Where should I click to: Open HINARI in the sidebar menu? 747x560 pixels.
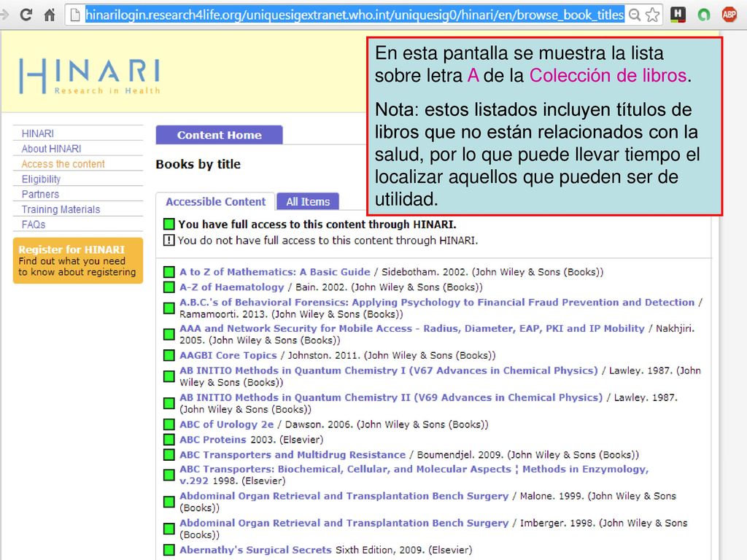coord(38,133)
